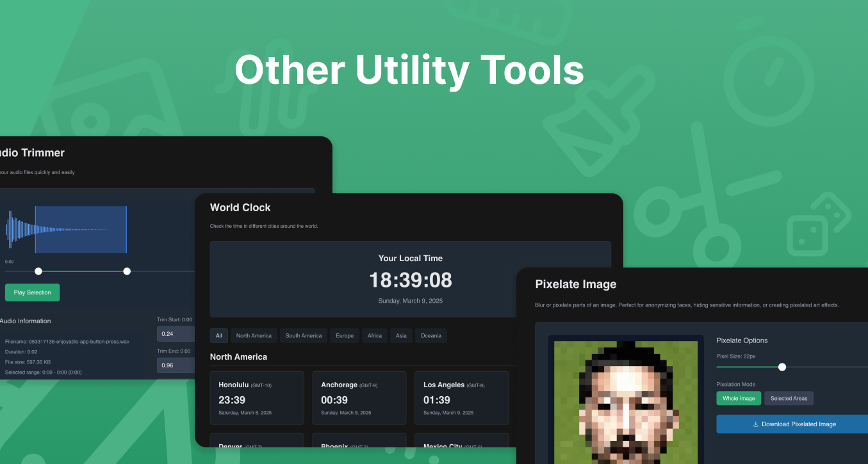Switch to the Europe filter tab
This screenshot has width=868, height=464.
tap(345, 335)
